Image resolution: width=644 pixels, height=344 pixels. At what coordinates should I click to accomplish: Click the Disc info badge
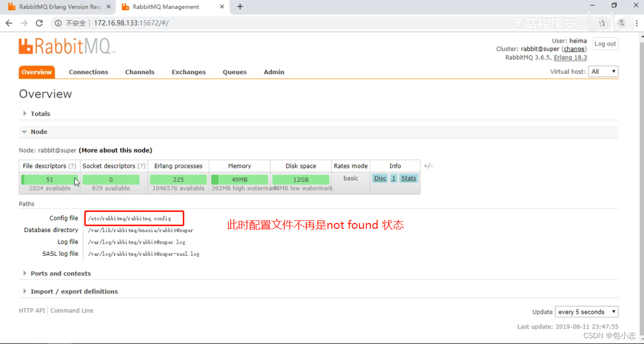[x=380, y=178]
